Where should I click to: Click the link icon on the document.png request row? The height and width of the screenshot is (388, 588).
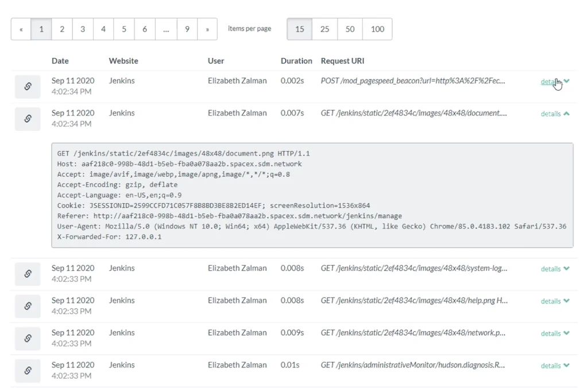pos(27,119)
